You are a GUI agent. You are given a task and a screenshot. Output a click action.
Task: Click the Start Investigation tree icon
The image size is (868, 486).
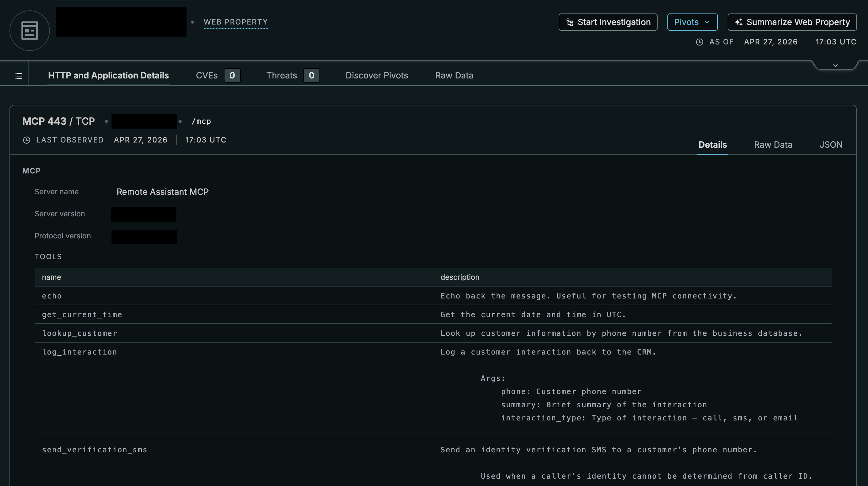pos(569,22)
